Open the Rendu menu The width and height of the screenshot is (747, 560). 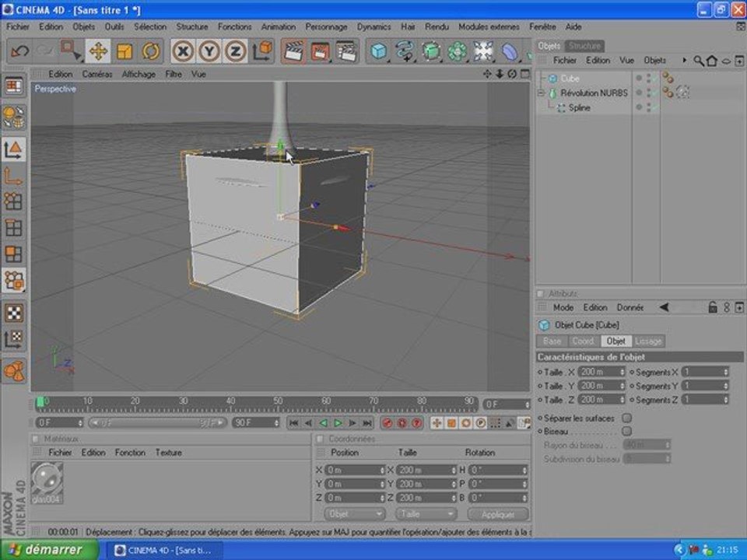(x=437, y=26)
